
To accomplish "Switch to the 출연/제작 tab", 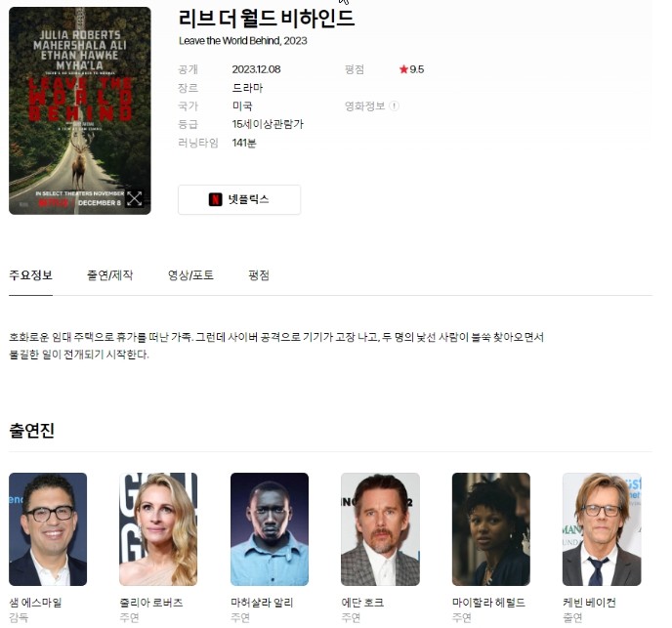I will tap(109, 275).
